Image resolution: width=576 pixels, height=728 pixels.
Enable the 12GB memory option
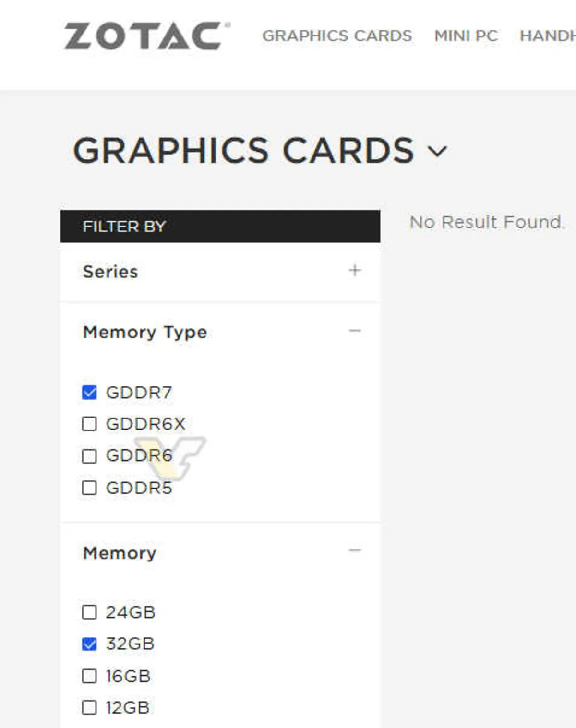click(x=88, y=708)
